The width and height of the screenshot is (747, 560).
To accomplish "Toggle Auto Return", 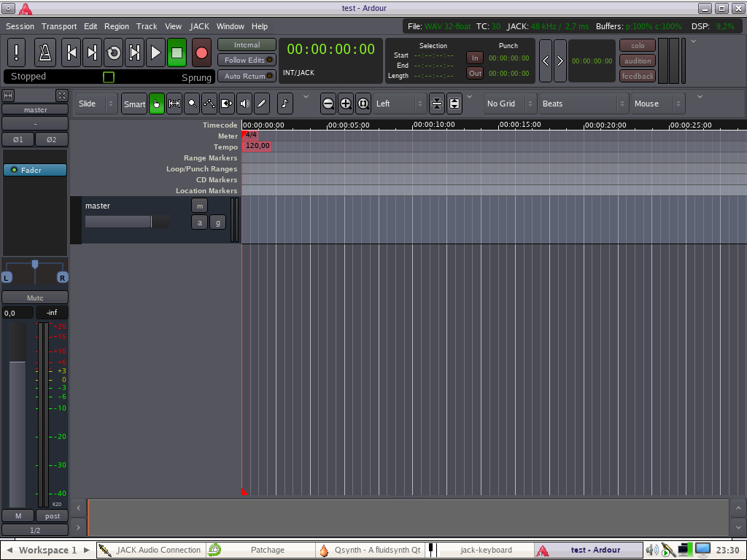I will [247, 76].
